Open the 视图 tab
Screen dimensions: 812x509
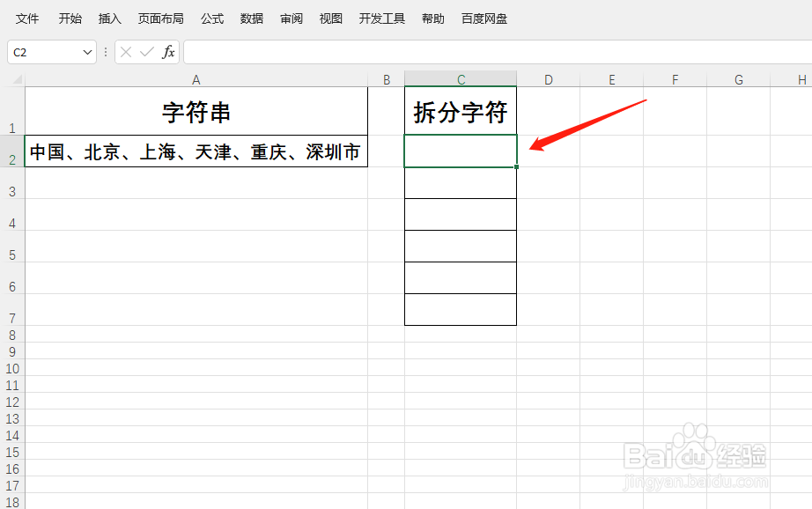click(x=331, y=18)
